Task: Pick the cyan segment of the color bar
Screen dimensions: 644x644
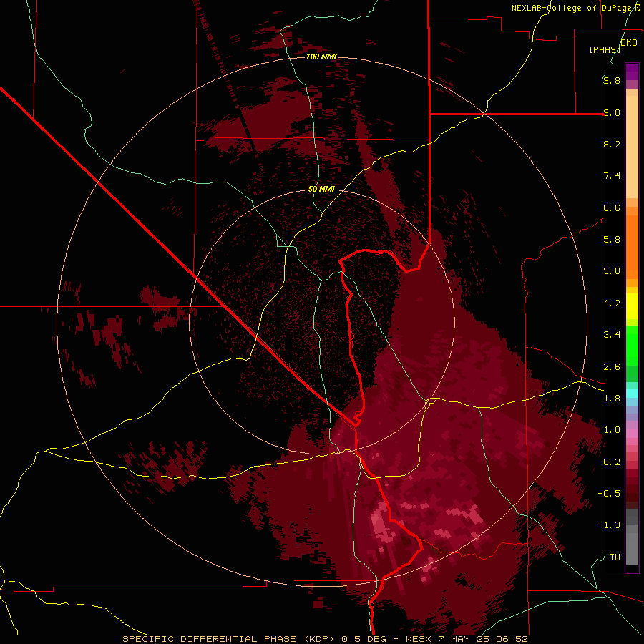Action: click(632, 394)
